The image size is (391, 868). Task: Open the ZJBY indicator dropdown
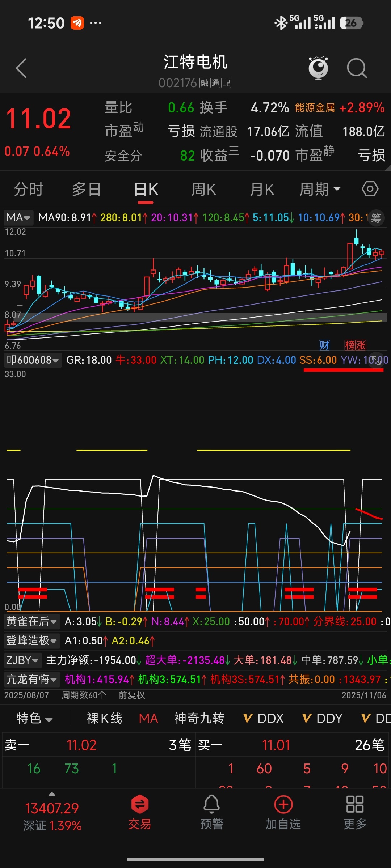pos(23,660)
